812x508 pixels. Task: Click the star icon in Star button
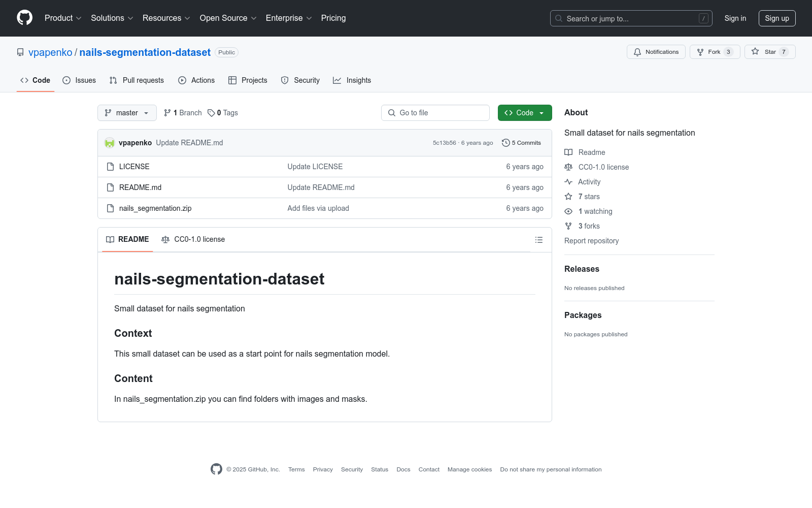(x=755, y=52)
